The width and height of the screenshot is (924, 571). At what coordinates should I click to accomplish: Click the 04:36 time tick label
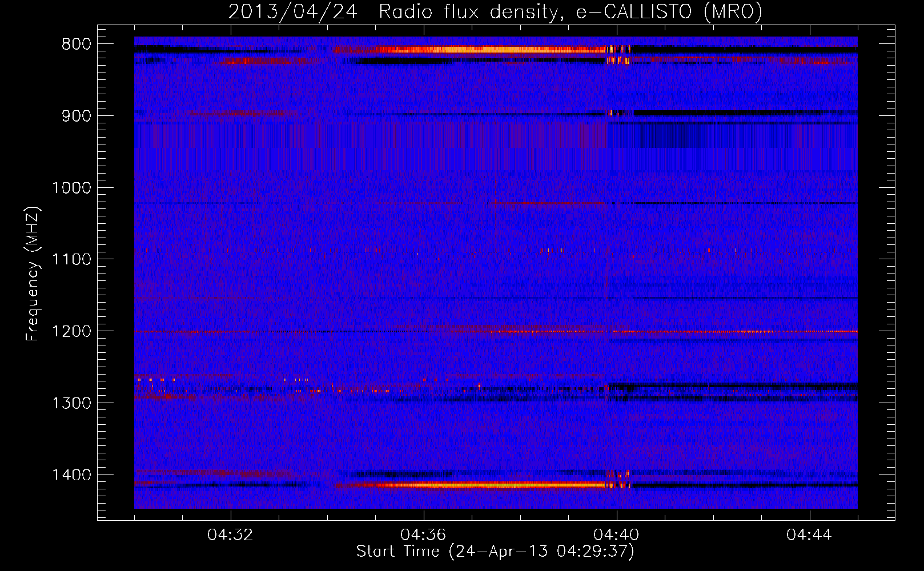click(x=423, y=535)
